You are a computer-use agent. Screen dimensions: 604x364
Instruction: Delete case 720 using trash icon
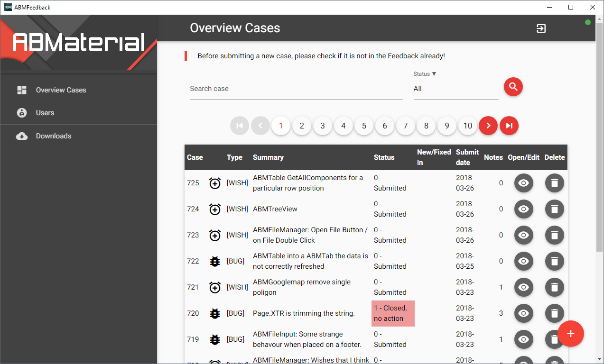pos(555,313)
